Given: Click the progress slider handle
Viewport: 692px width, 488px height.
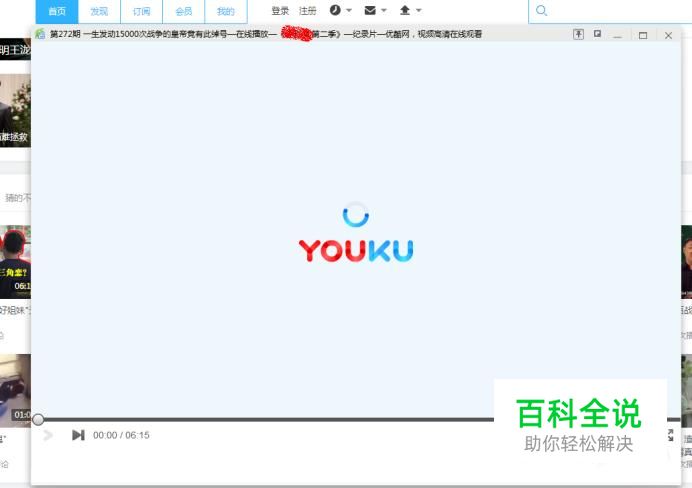Looking at the screenshot, I should (x=38, y=420).
